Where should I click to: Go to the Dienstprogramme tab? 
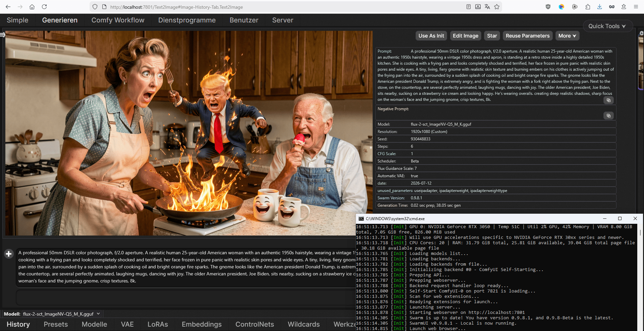(x=187, y=20)
